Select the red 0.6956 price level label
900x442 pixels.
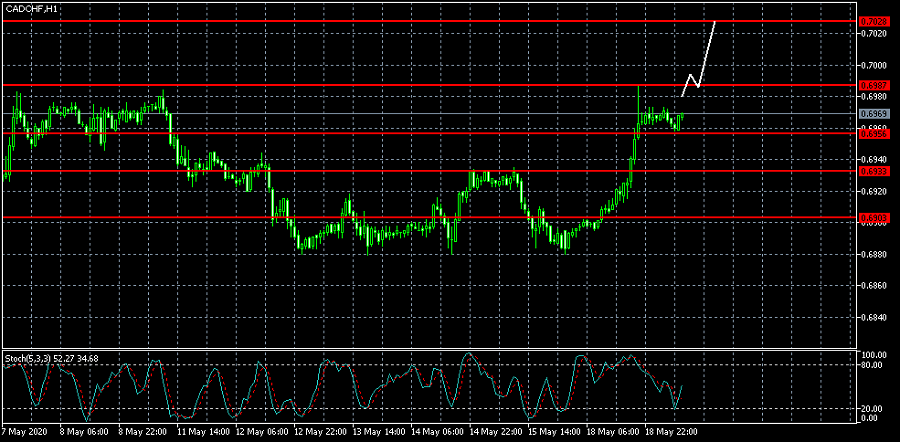click(873, 133)
